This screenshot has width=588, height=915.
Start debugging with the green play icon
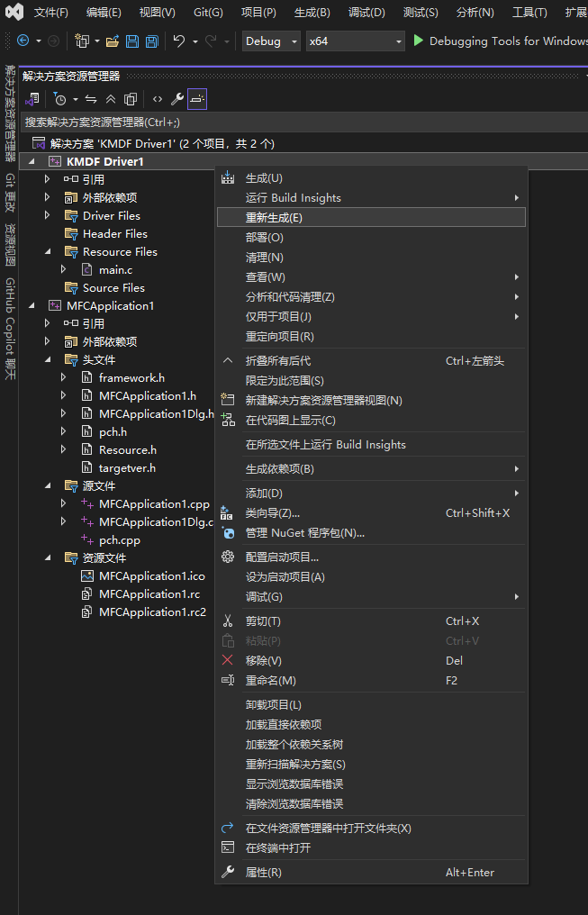(x=418, y=41)
